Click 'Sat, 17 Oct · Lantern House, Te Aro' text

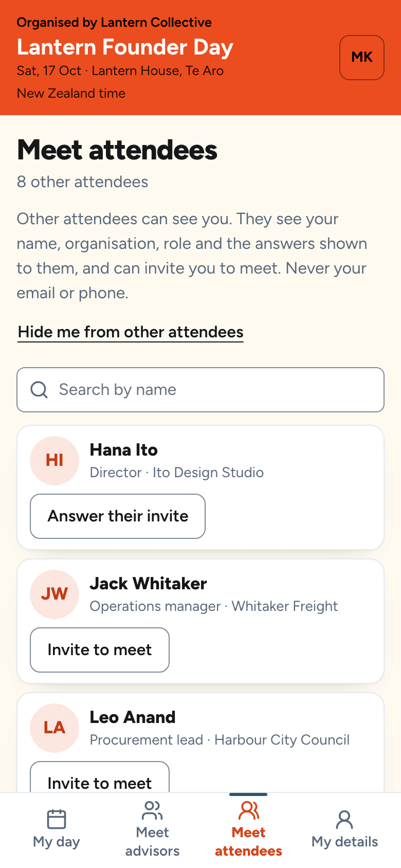[120, 71]
